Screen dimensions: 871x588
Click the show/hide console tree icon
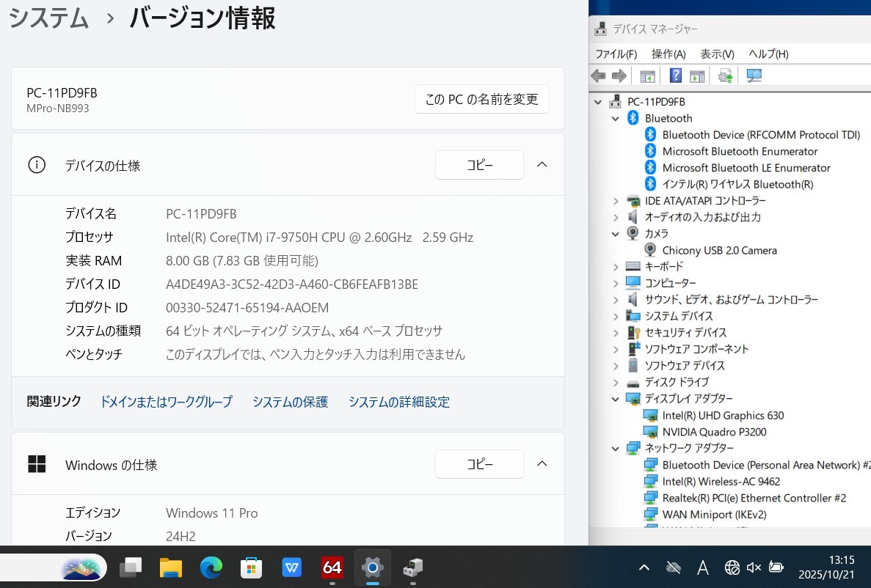pos(647,76)
